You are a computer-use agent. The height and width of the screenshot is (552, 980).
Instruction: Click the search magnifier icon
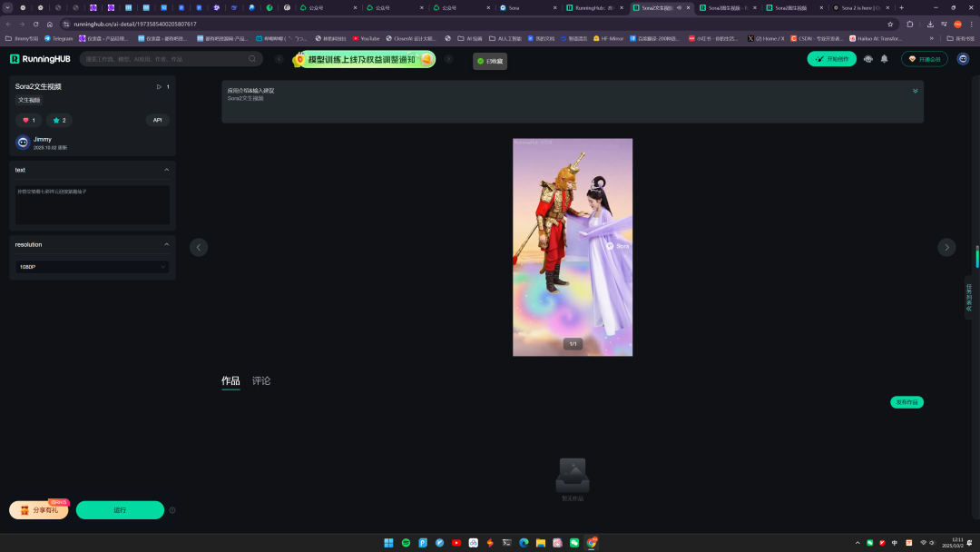pyautogui.click(x=252, y=59)
